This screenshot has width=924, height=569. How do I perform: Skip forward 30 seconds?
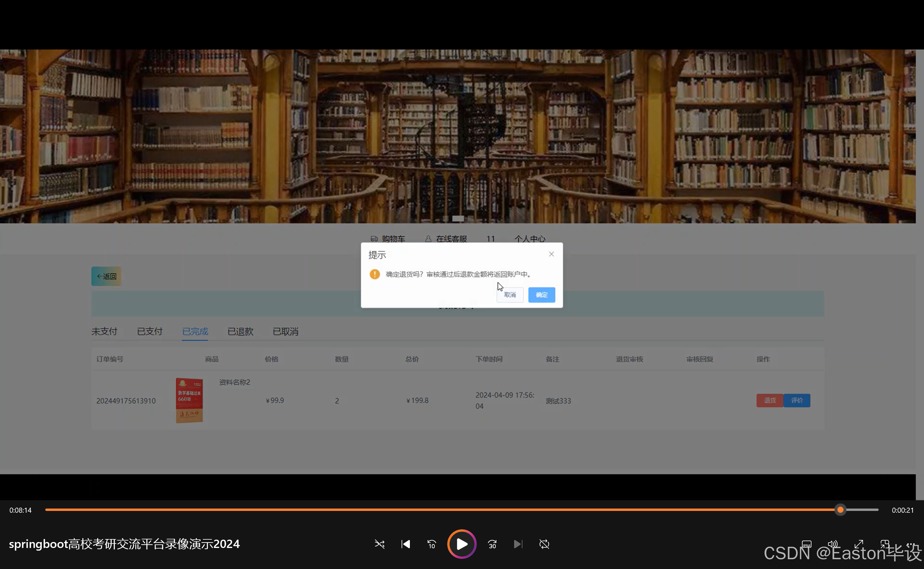point(492,544)
